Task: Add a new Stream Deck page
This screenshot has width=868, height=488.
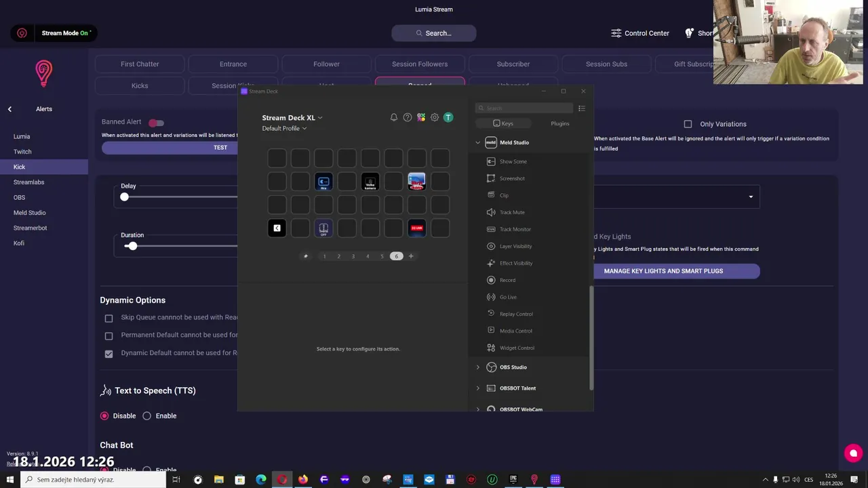Action: (x=411, y=256)
